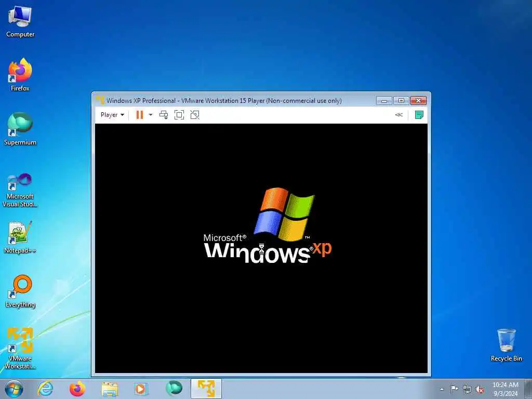Enter full screen mode in VMware toolbar
This screenshot has height=399, width=532.
tap(179, 115)
